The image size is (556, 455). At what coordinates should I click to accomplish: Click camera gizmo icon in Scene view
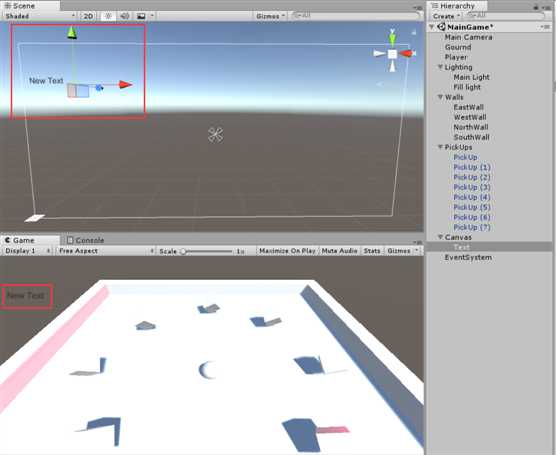pyautogui.click(x=216, y=135)
